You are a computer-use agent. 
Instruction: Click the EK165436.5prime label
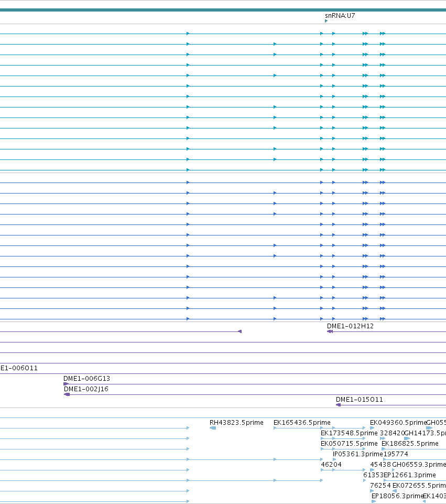click(302, 422)
